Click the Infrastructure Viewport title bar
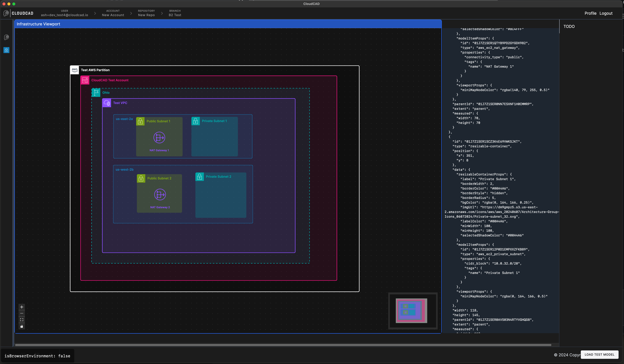The height and width of the screenshot is (364, 624). tap(38, 24)
